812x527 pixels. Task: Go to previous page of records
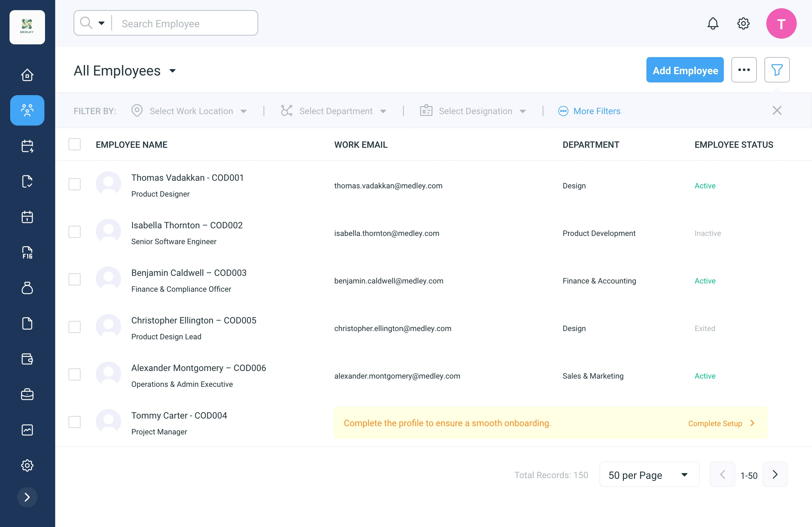tap(722, 474)
